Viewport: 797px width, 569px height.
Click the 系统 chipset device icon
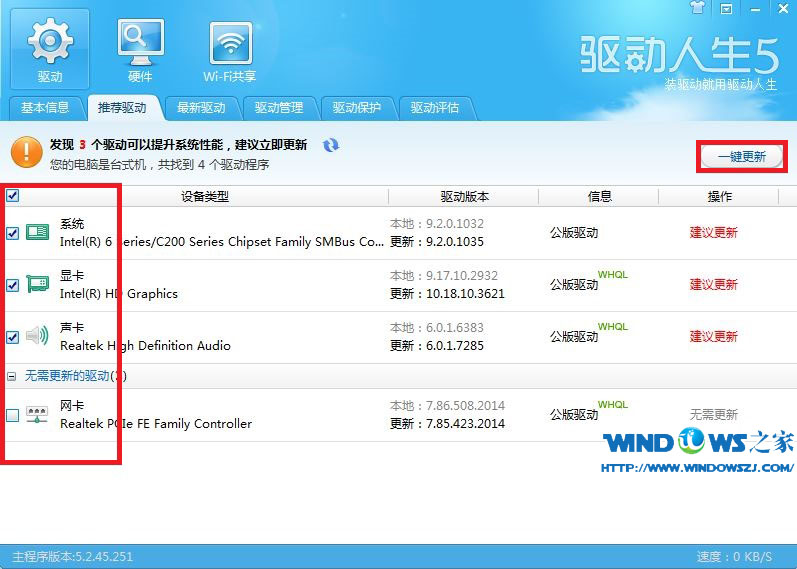tap(37, 233)
